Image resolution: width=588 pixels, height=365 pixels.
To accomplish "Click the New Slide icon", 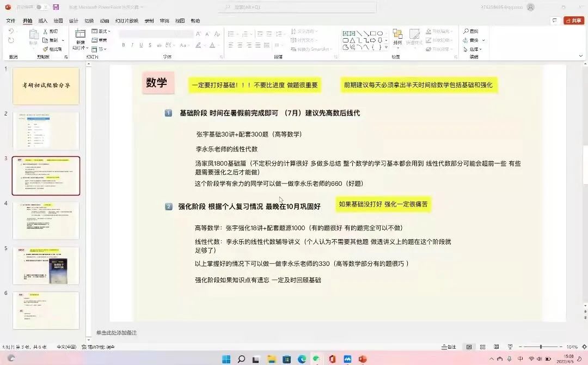I will (80, 34).
